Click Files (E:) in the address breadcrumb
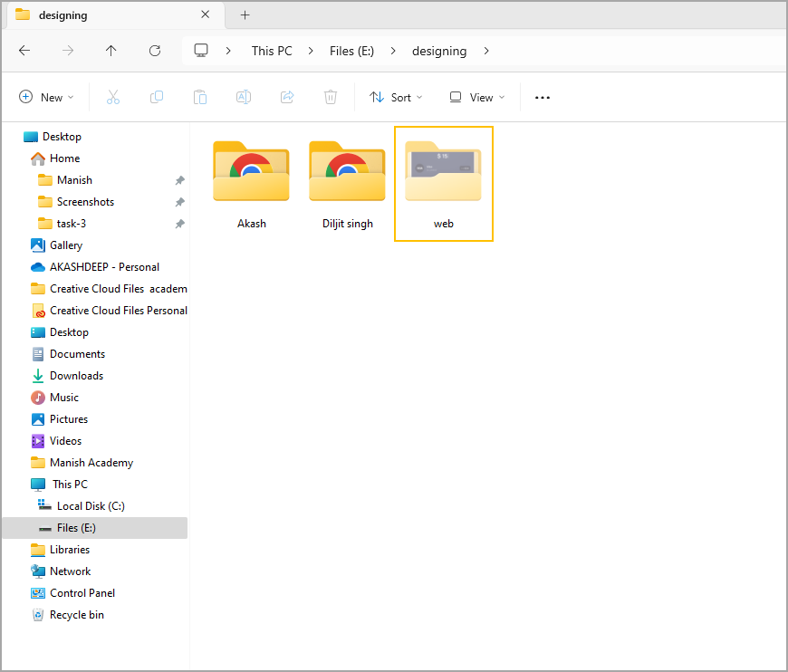This screenshot has height=672, width=788. click(x=351, y=51)
